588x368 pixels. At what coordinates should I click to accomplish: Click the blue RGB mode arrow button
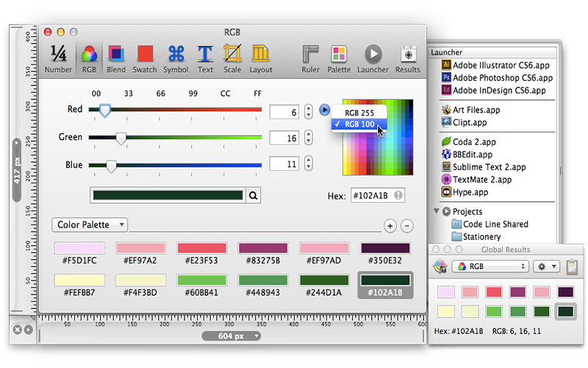(x=324, y=110)
